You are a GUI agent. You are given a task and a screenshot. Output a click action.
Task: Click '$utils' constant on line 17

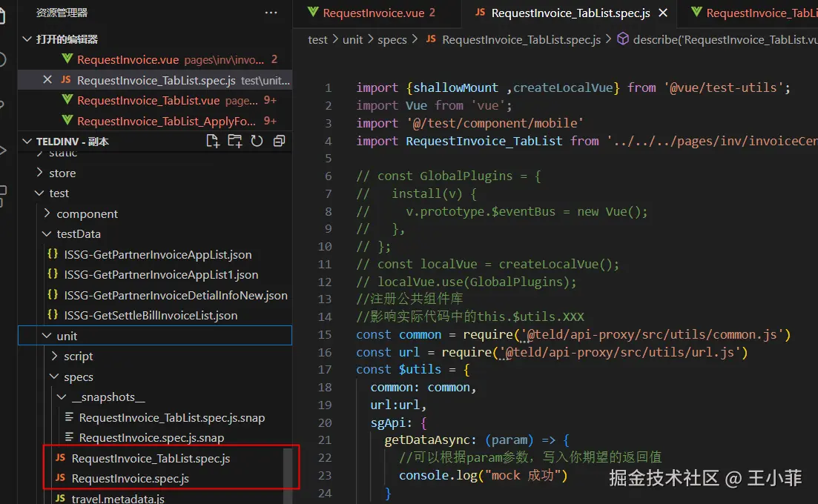(x=420, y=370)
